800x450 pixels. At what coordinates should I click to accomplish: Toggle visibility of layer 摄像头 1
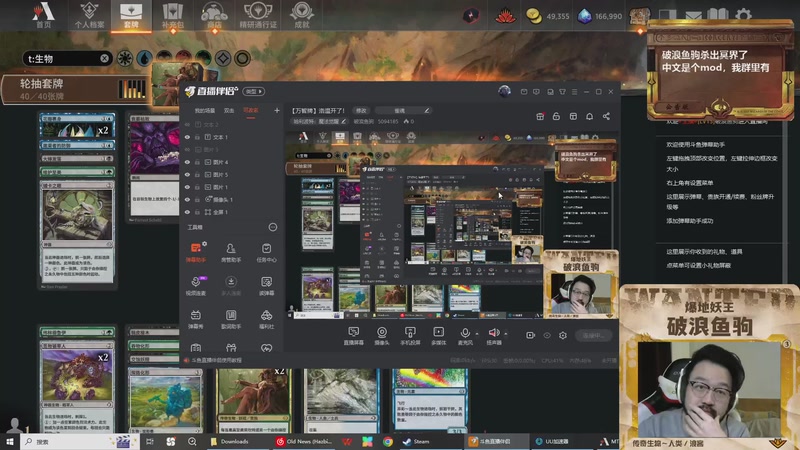(x=187, y=199)
